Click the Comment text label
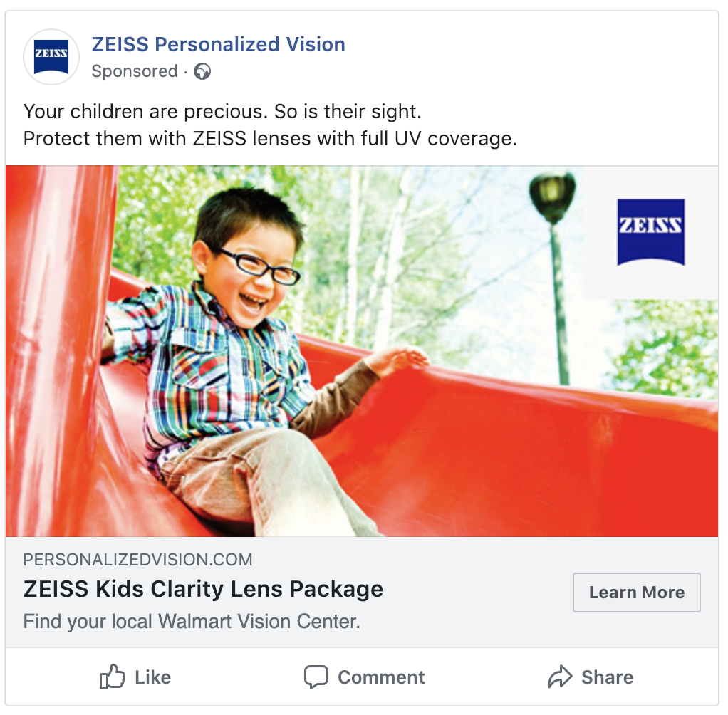 [x=381, y=677]
